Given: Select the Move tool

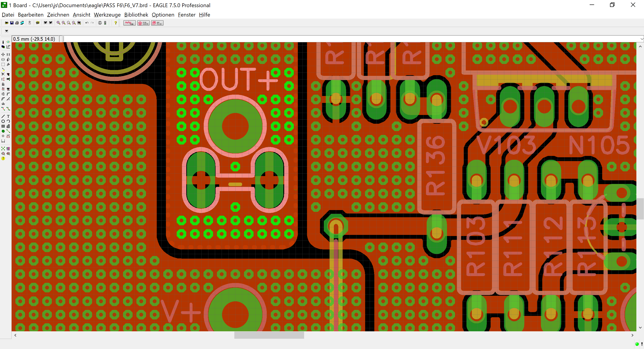Looking at the screenshot, I should 3,55.
